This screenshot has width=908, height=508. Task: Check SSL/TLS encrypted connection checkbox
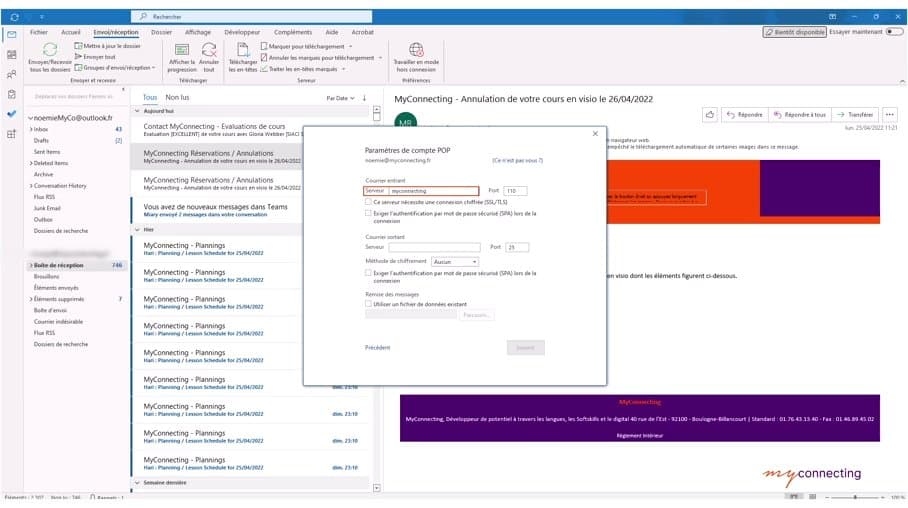pos(368,202)
